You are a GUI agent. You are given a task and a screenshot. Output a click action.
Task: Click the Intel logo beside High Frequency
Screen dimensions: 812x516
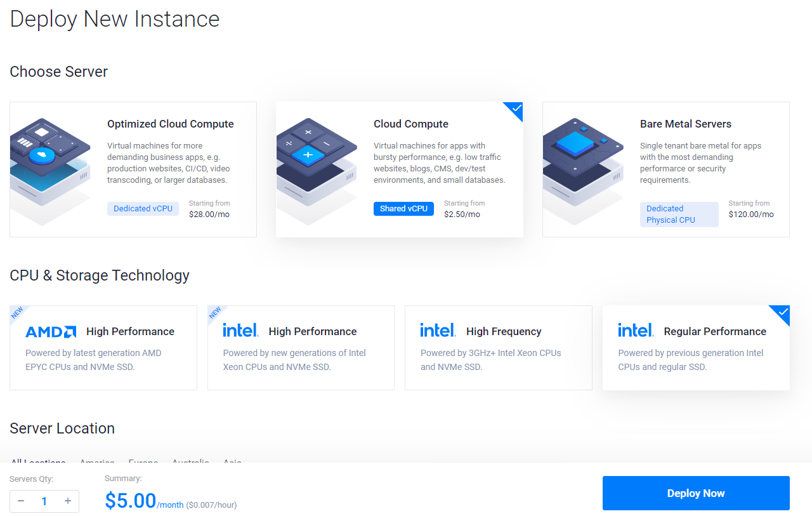(x=438, y=331)
